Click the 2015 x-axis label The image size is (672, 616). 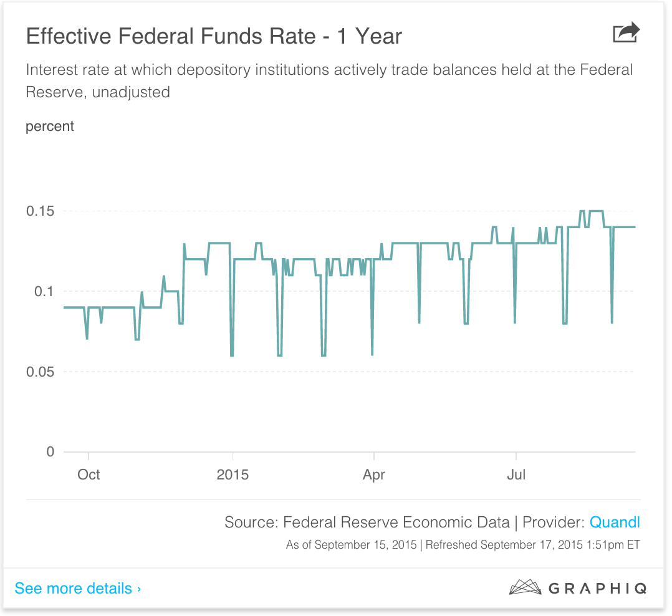(233, 474)
